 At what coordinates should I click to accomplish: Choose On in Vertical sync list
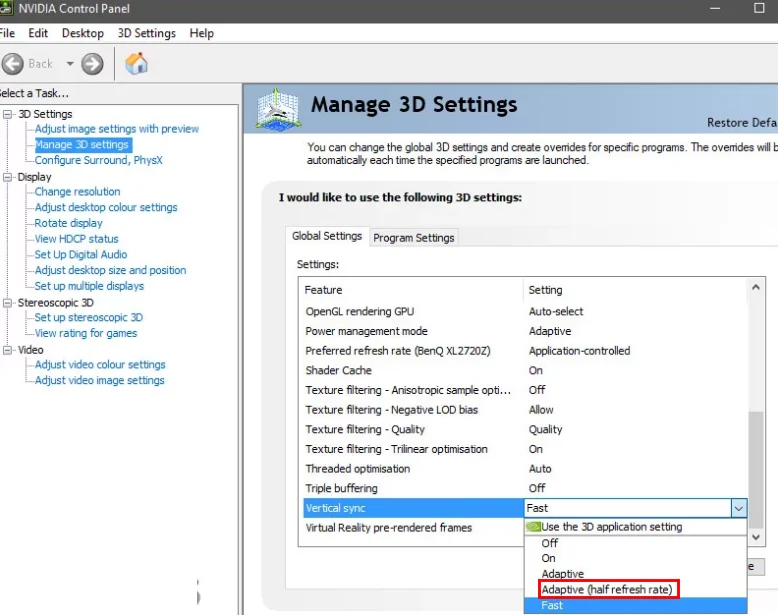(635, 558)
